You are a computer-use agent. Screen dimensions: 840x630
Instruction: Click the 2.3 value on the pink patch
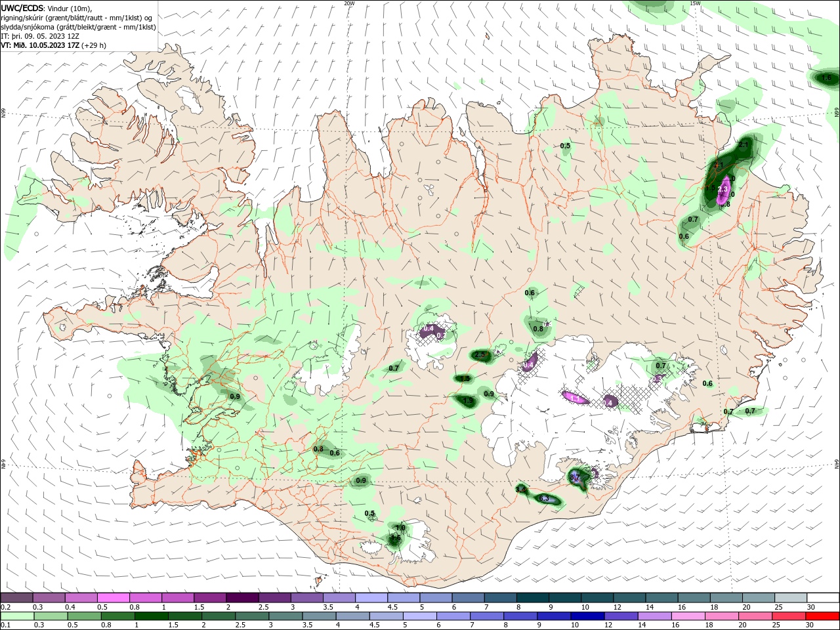pyautogui.click(x=723, y=189)
